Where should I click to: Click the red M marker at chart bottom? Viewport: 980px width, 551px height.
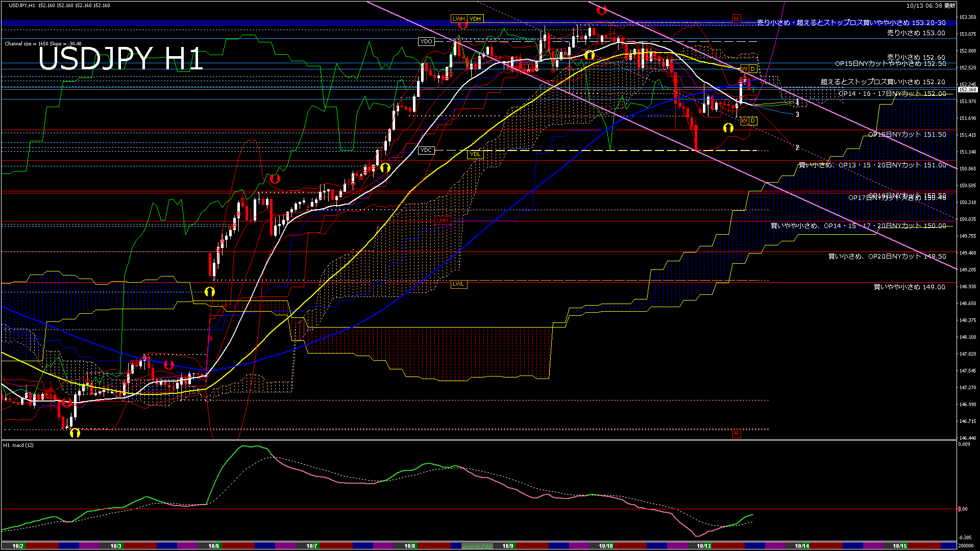[x=736, y=434]
